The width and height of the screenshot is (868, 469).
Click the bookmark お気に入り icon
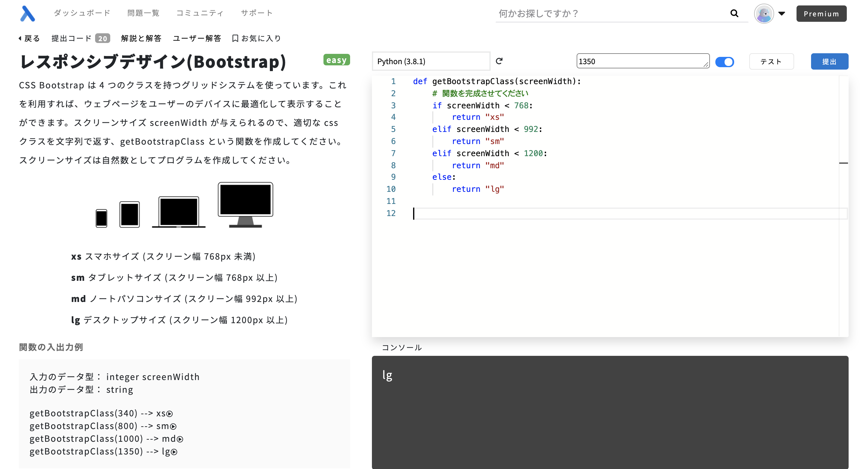235,38
